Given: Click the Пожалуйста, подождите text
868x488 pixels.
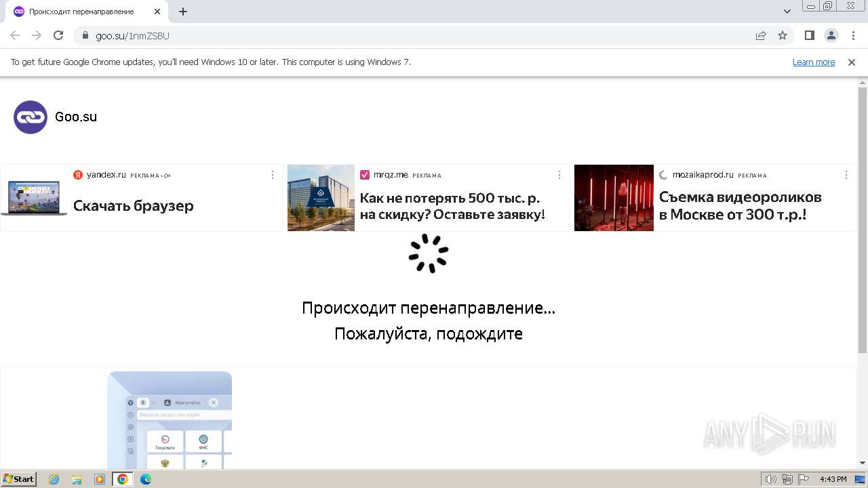Looking at the screenshot, I should pos(429,334).
